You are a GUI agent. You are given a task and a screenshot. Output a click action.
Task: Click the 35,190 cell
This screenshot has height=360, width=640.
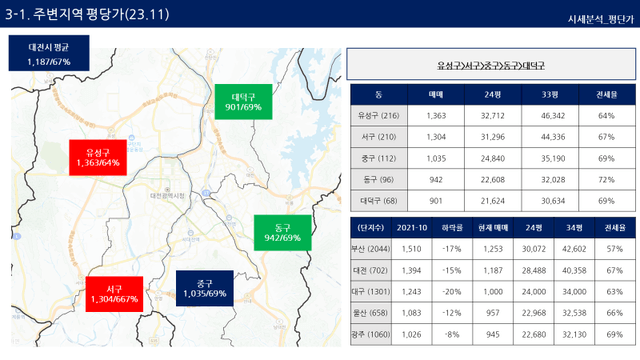coord(550,158)
